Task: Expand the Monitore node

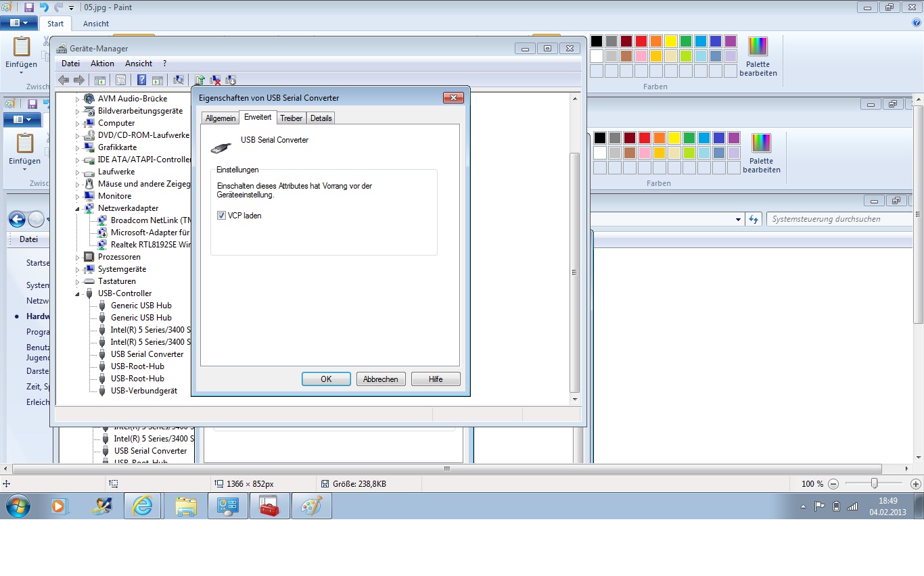Action: click(x=77, y=196)
